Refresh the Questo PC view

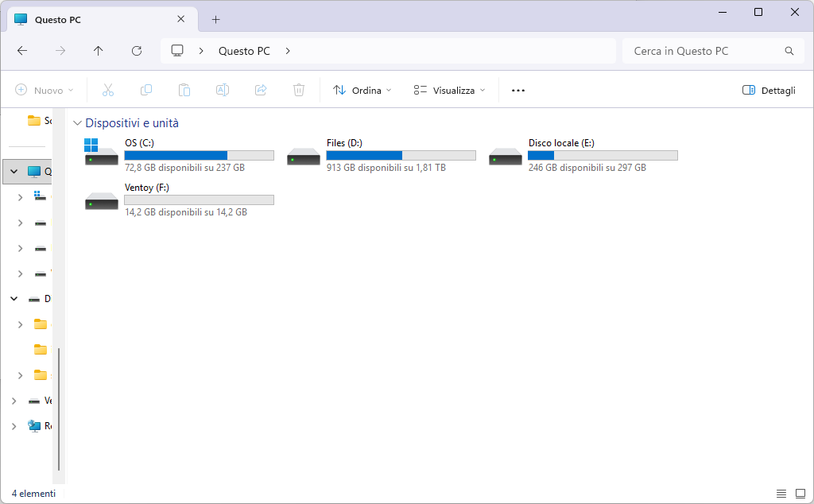137,50
